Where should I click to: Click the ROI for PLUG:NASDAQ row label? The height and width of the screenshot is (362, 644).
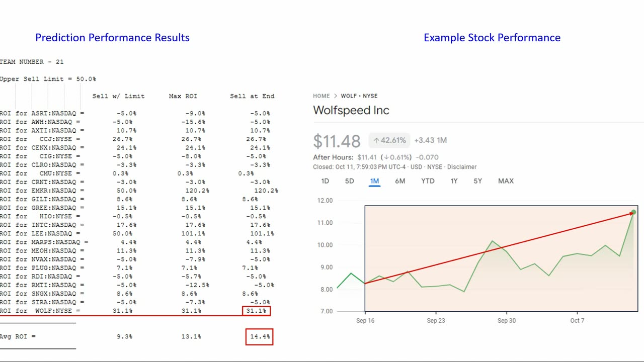42,267
